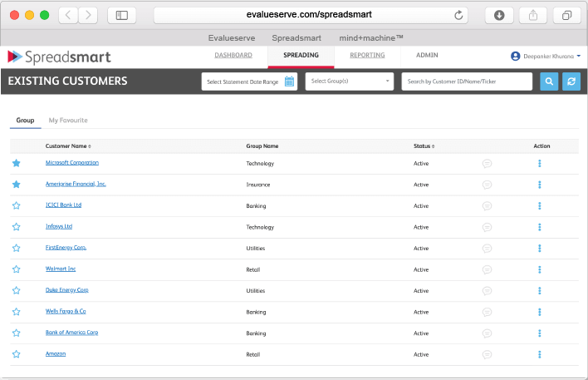Open action menu for Amazon
This screenshot has width=588, height=380.
[x=540, y=354]
